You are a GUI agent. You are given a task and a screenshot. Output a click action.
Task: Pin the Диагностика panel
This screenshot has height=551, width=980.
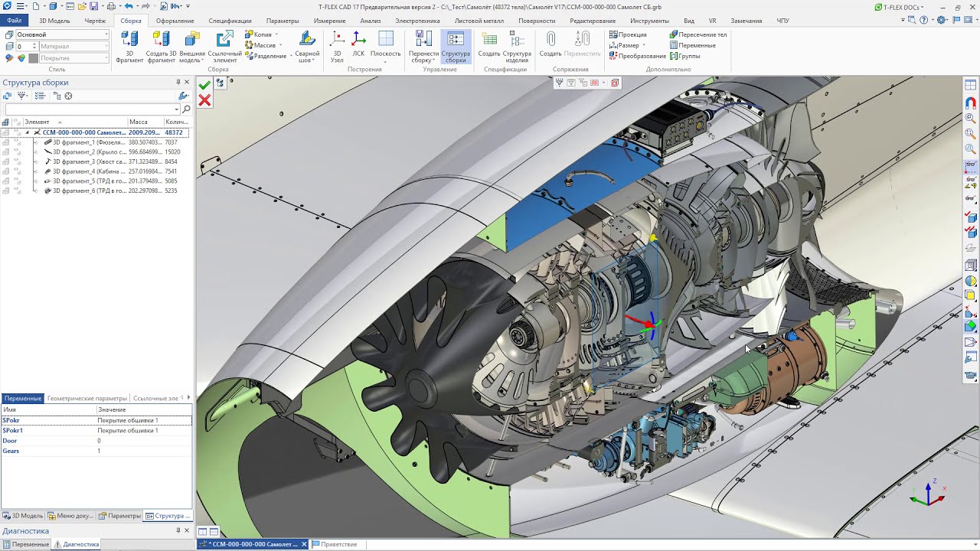(178, 530)
